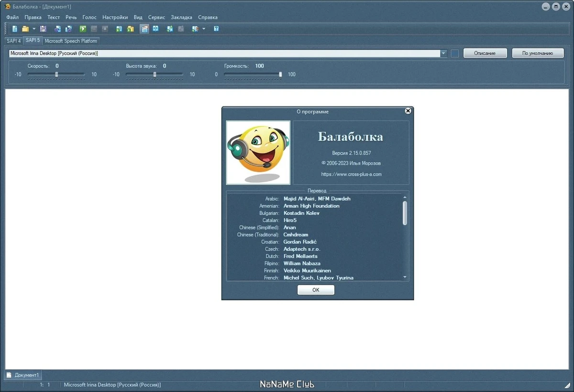Viewport: 574px width, 392px height.
Task: Open the Речь menu
Action: tap(71, 17)
